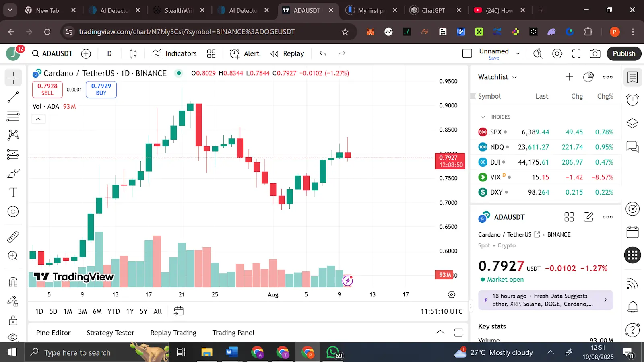Select chart layout setup
Screen dimensions: 644x362
pos(467,53)
